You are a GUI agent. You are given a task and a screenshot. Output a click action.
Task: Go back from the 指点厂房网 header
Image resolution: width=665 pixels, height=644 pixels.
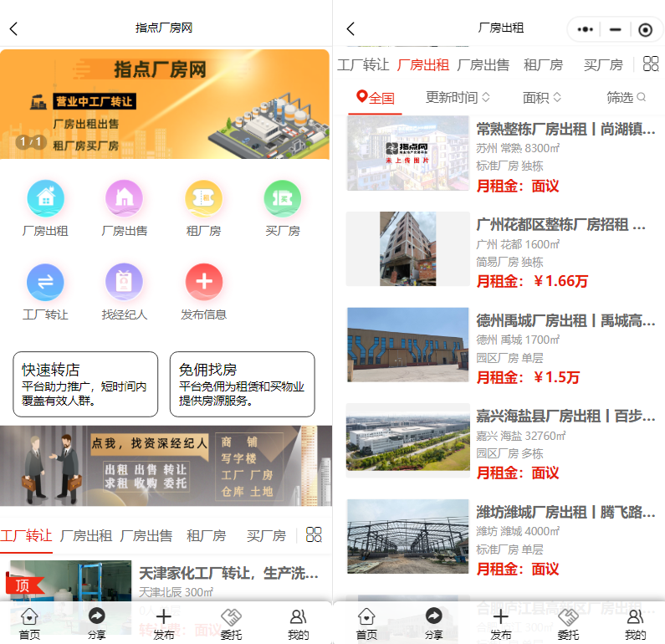pyautogui.click(x=13, y=28)
